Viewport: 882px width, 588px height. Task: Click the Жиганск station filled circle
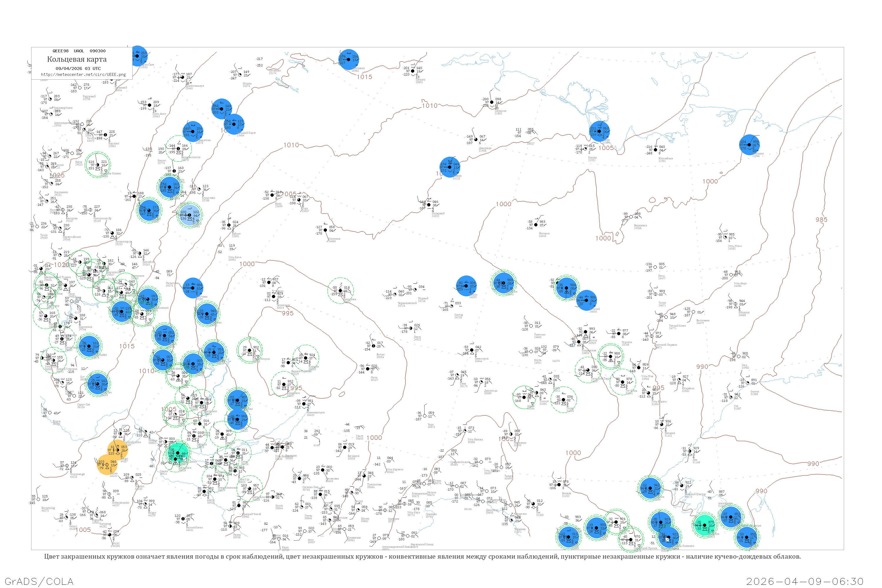point(535,225)
